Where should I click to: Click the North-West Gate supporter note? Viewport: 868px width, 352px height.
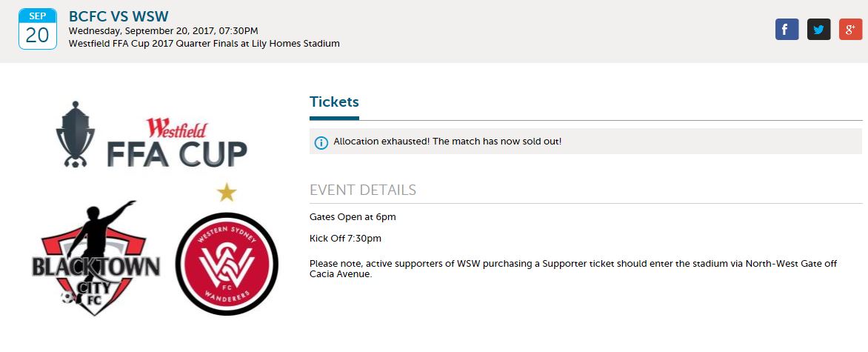coord(573,269)
